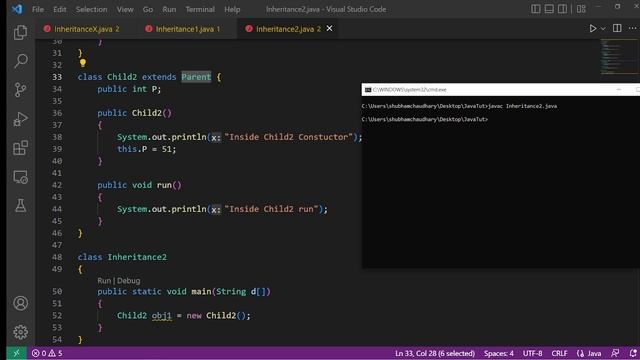Screen dimensions: 640x360
Task: Open the notifications bell in status bar
Action: click(633, 353)
